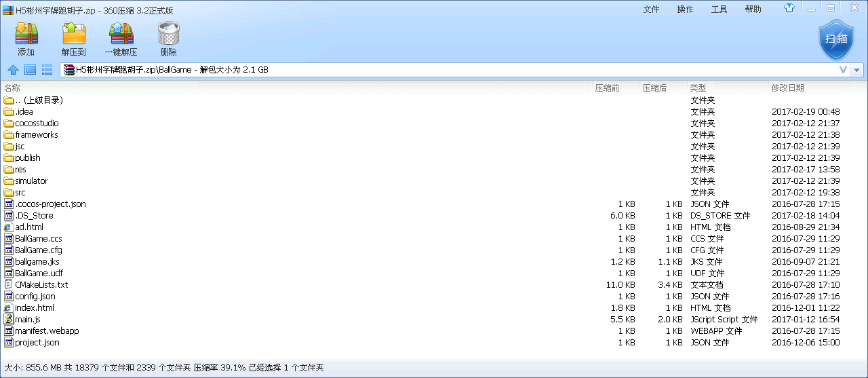Click the Extract To (解压到) icon
This screenshot has height=378, width=868.
[73, 39]
